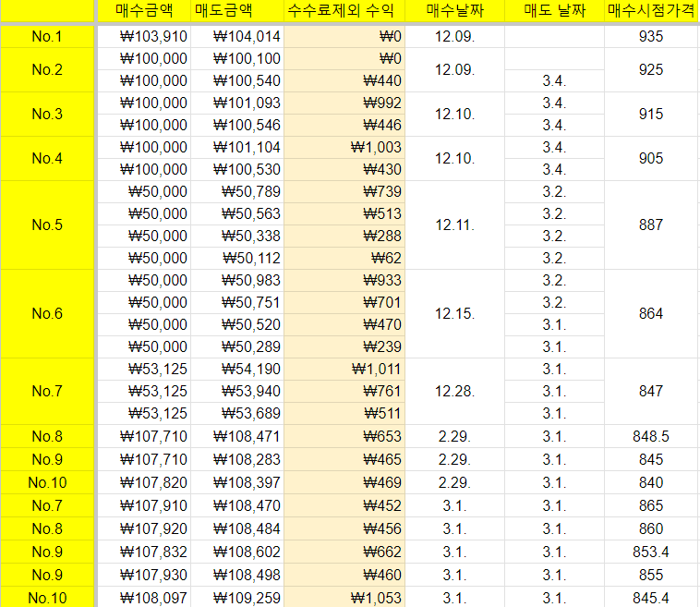Select the sell amount ₩54,190
The image size is (700, 607).
[237, 369]
